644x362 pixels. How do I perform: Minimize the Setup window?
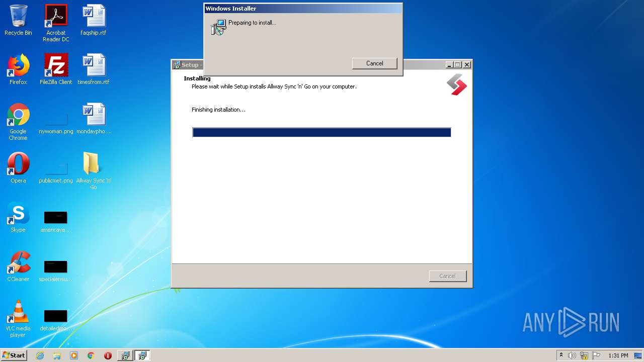tap(449, 65)
